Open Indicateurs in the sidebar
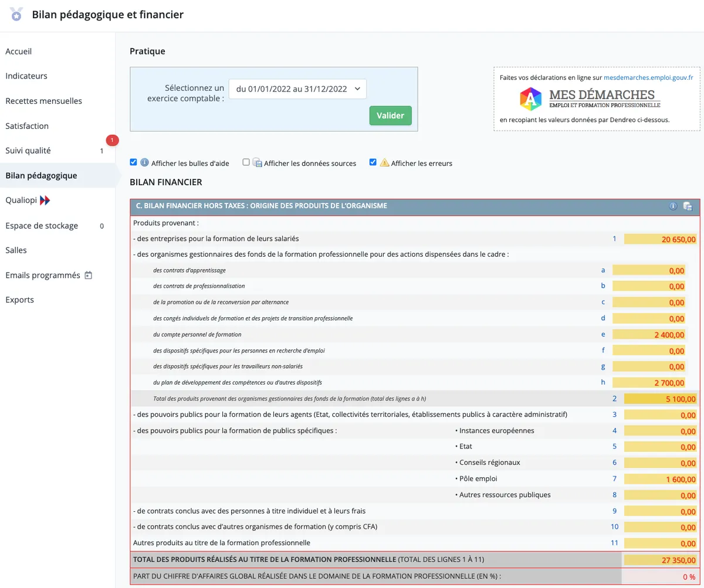The width and height of the screenshot is (704, 588). 26,76
